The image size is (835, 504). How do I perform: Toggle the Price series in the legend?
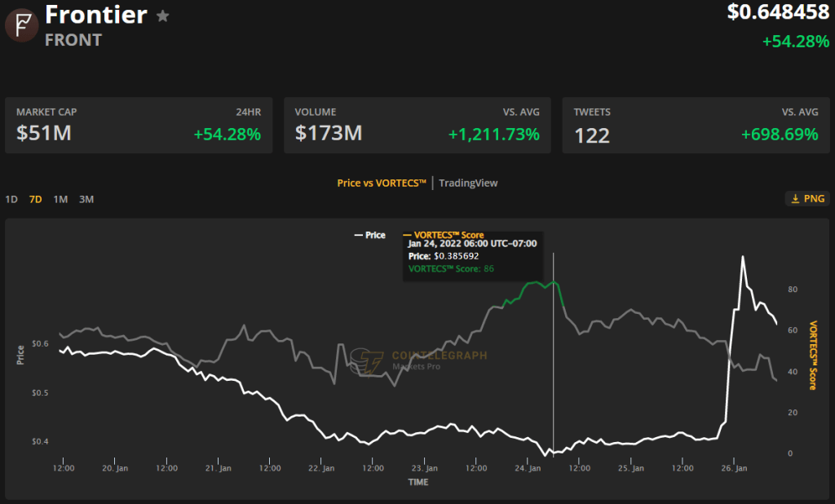(x=369, y=235)
